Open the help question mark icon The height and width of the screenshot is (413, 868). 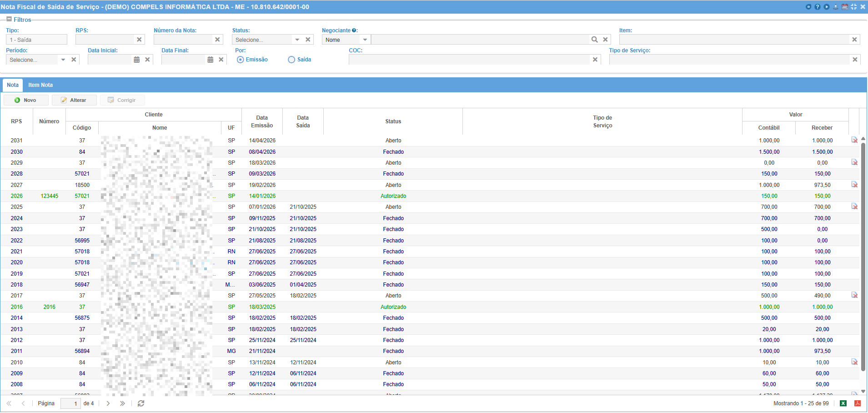pos(818,7)
